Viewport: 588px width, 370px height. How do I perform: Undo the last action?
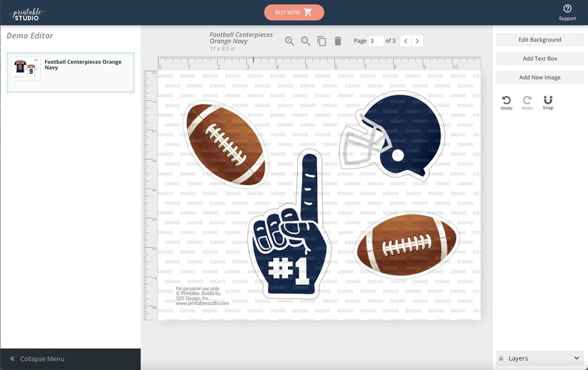pos(507,103)
